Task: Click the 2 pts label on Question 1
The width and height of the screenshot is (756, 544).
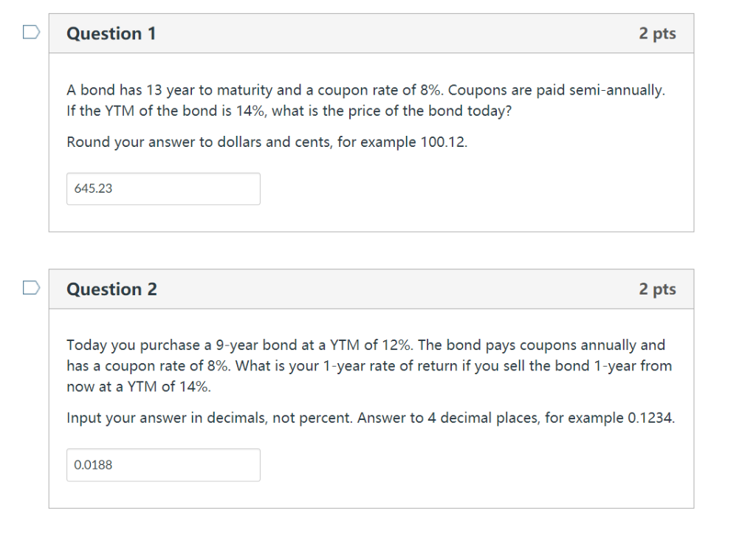Action: (x=659, y=33)
